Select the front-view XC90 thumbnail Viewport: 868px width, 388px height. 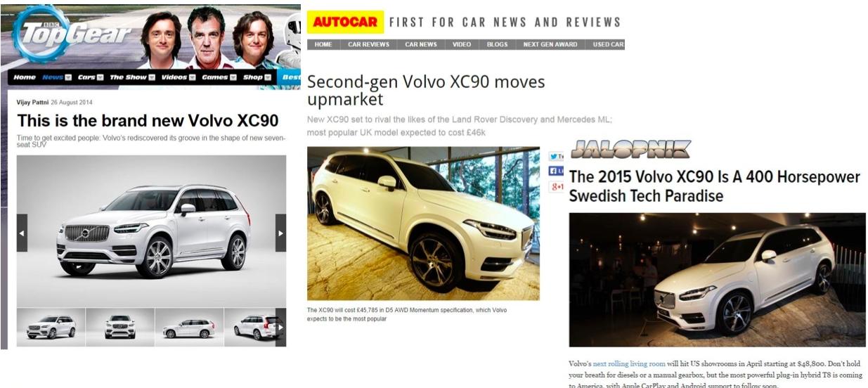(119, 328)
